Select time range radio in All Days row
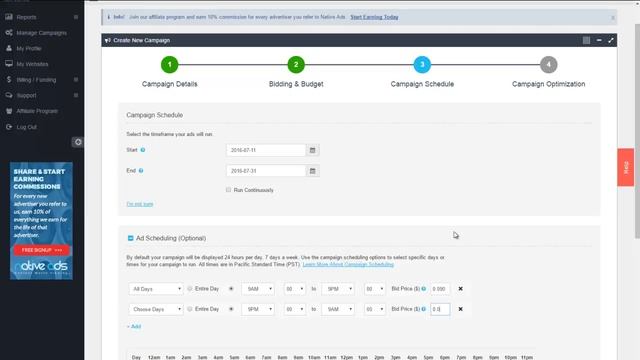 click(x=231, y=289)
